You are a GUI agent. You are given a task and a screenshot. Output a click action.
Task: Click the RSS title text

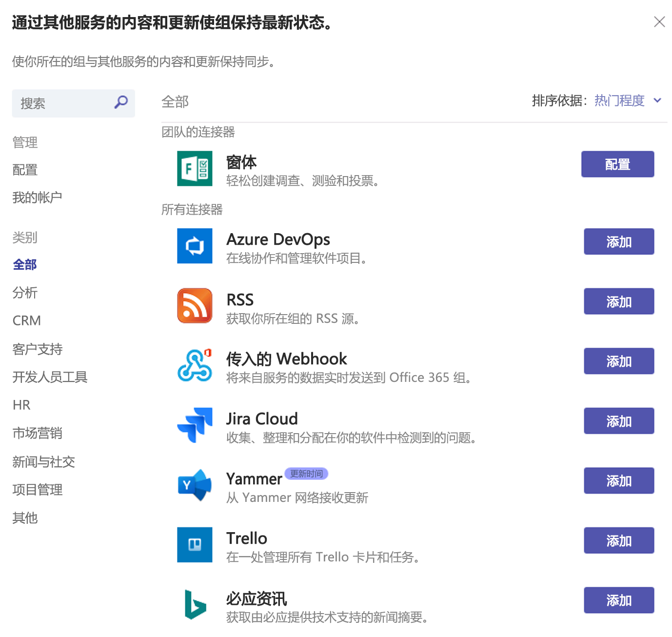[240, 299]
